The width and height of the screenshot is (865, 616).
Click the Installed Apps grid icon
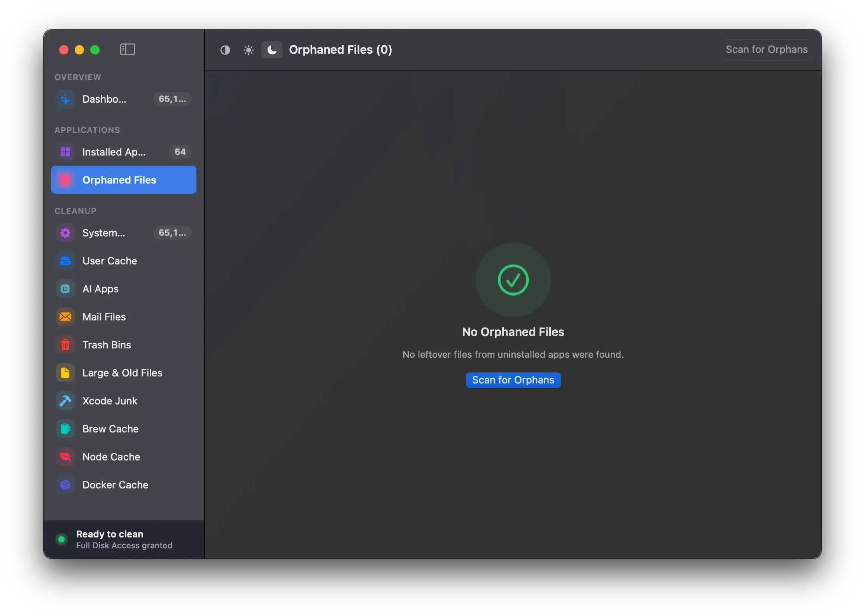click(x=65, y=152)
